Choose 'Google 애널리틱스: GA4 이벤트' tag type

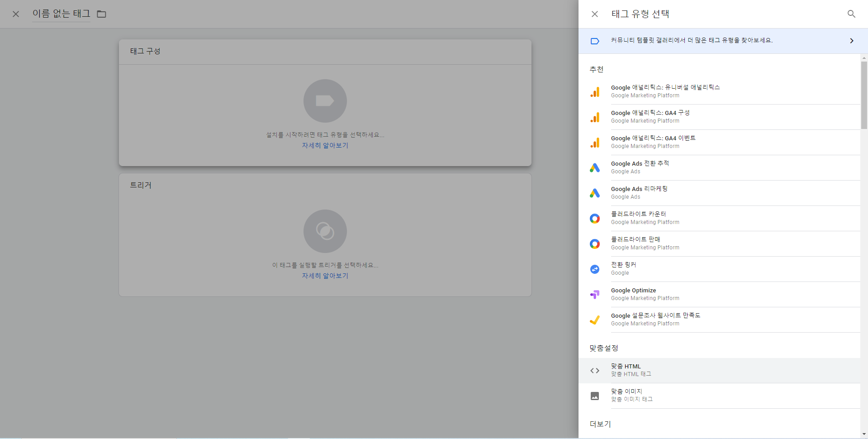719,143
